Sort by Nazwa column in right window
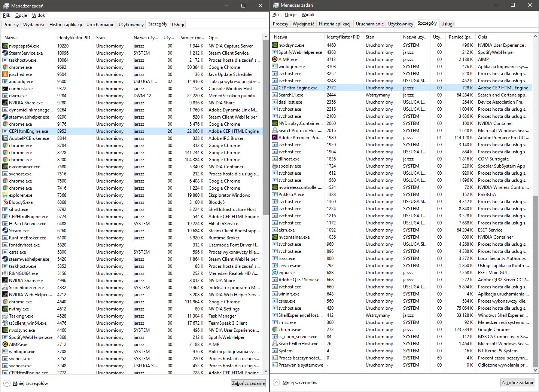This screenshot has width=539, height=392. [x=297, y=37]
